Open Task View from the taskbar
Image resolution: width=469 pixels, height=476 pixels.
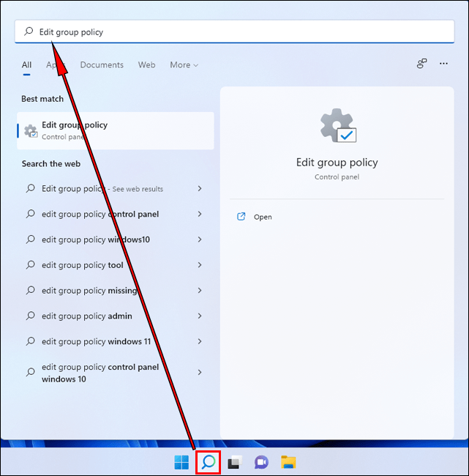point(234,462)
